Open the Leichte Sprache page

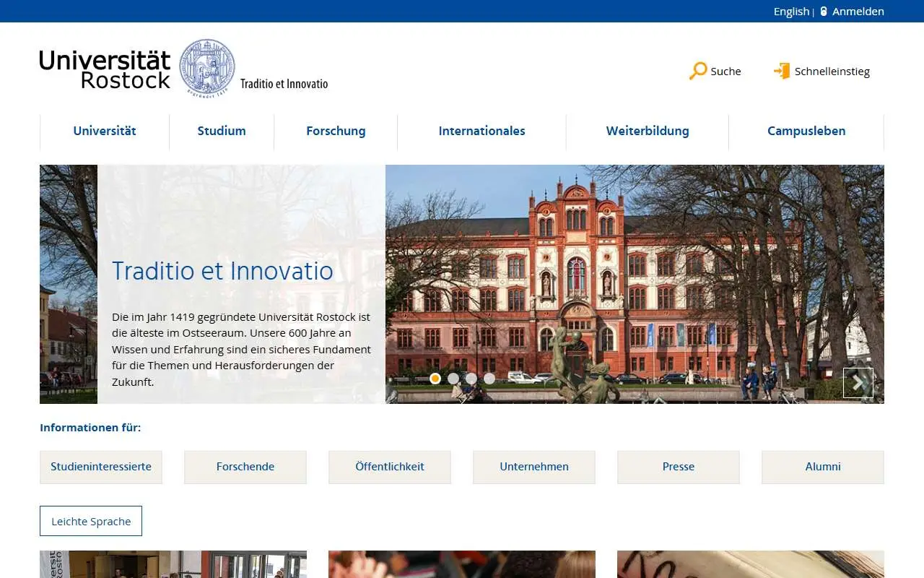(91, 521)
